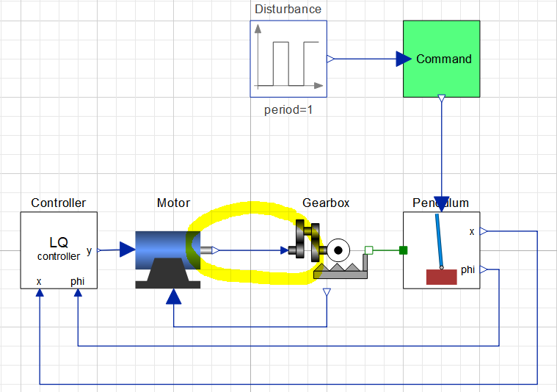This screenshot has width=557, height=392.
Task: Select the Disturbance pulse source block
Action: 288,59
